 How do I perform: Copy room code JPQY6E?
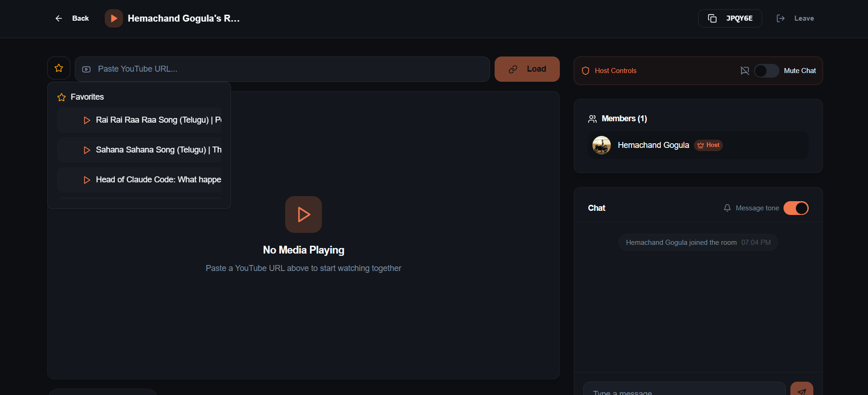[x=730, y=18]
